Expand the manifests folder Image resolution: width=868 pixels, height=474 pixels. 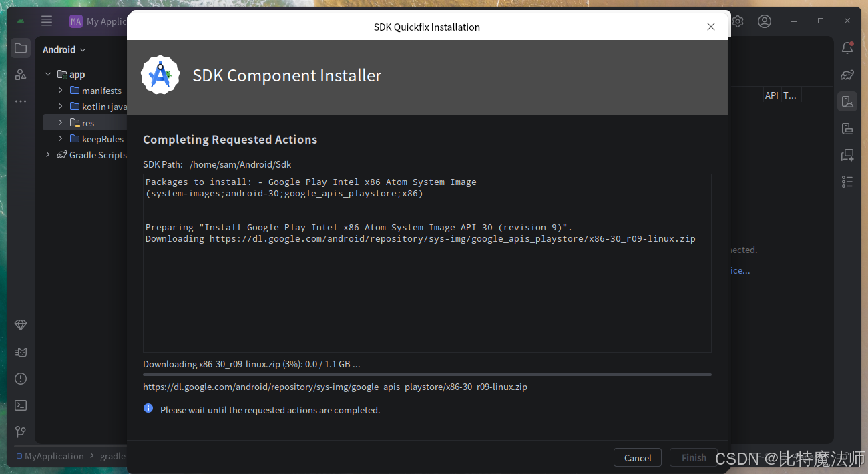[61, 90]
